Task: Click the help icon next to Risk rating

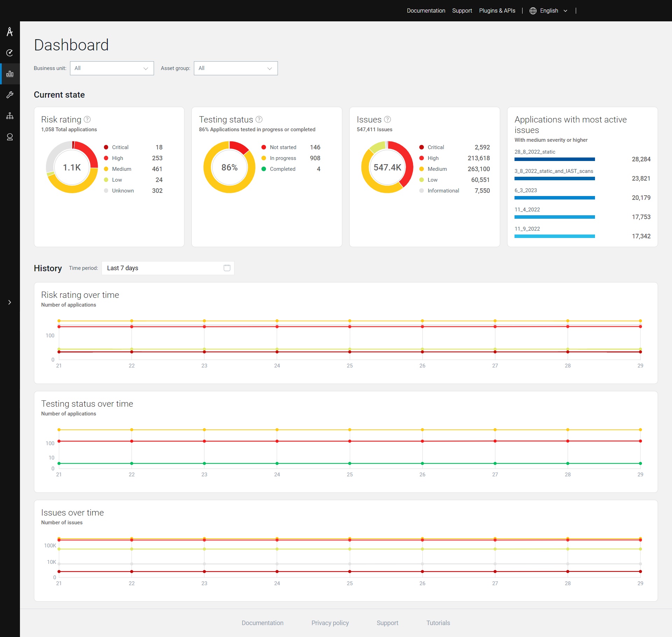Action: pos(87,119)
